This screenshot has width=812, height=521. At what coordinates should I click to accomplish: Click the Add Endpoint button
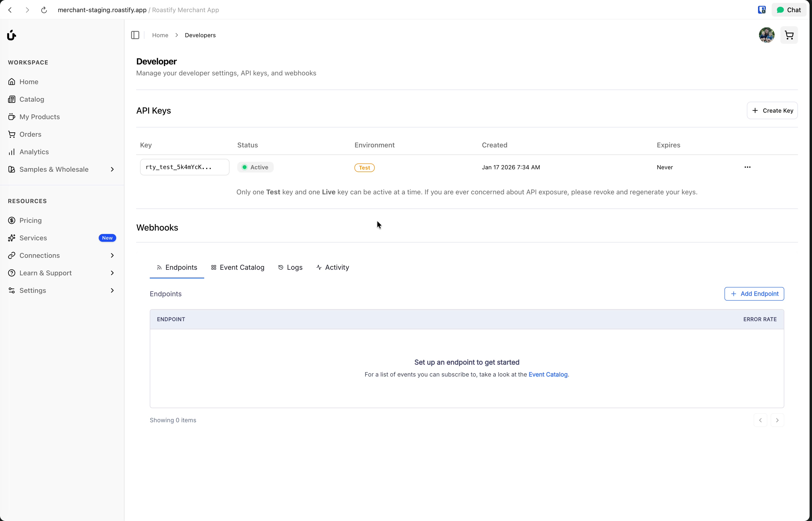tap(754, 294)
